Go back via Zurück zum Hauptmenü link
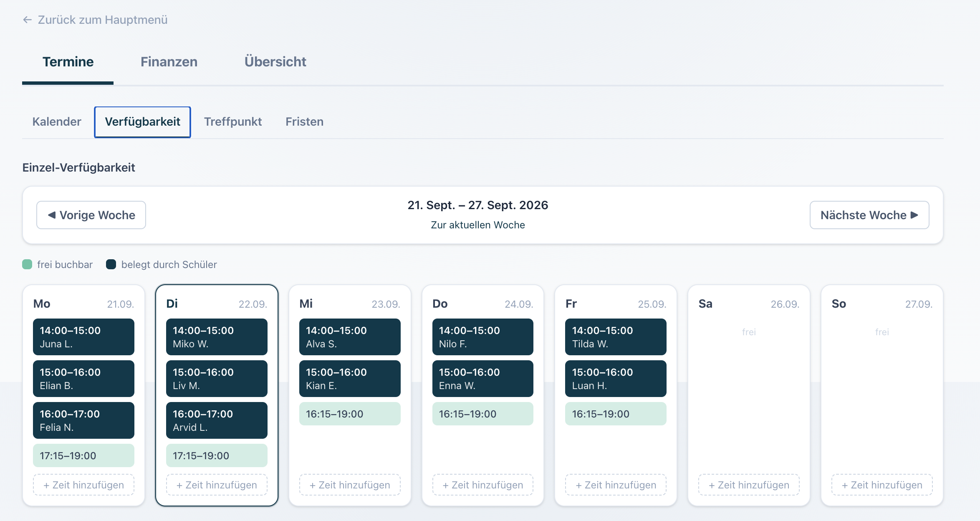Image resolution: width=980 pixels, height=521 pixels. pyautogui.click(x=95, y=20)
